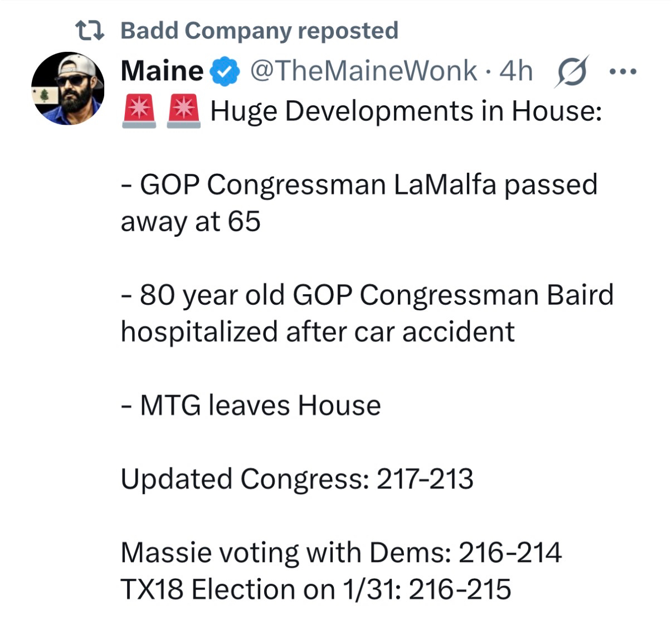This screenshot has width=672, height=625.
Task: Click the Huge Developments in House headline
Action: (x=406, y=111)
